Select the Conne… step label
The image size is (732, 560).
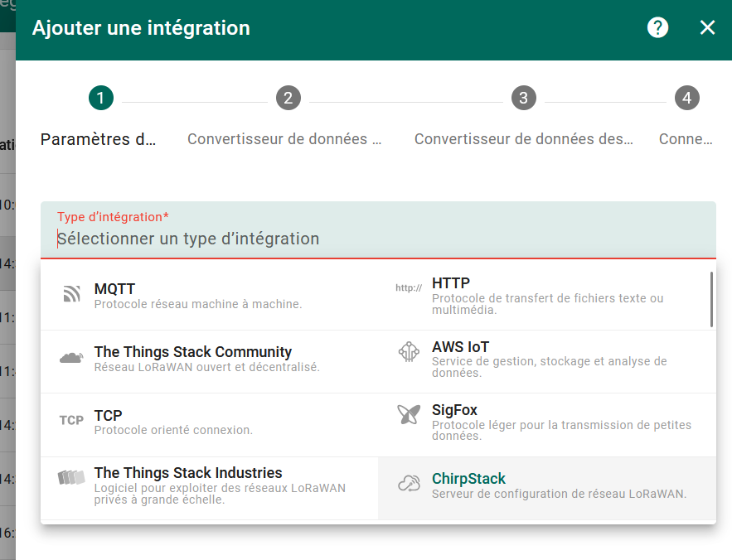[686, 139]
